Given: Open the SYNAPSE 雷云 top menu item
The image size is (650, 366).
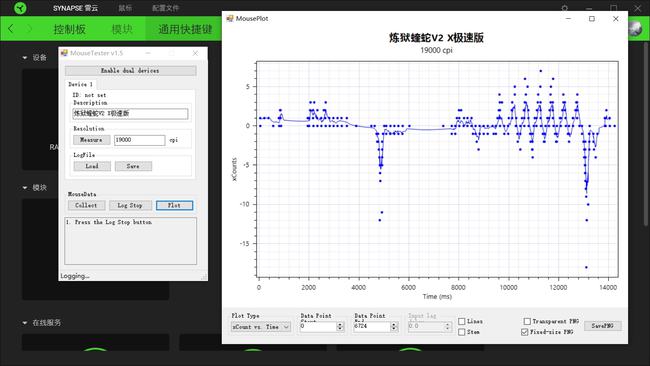Looking at the screenshot, I should (75, 8).
